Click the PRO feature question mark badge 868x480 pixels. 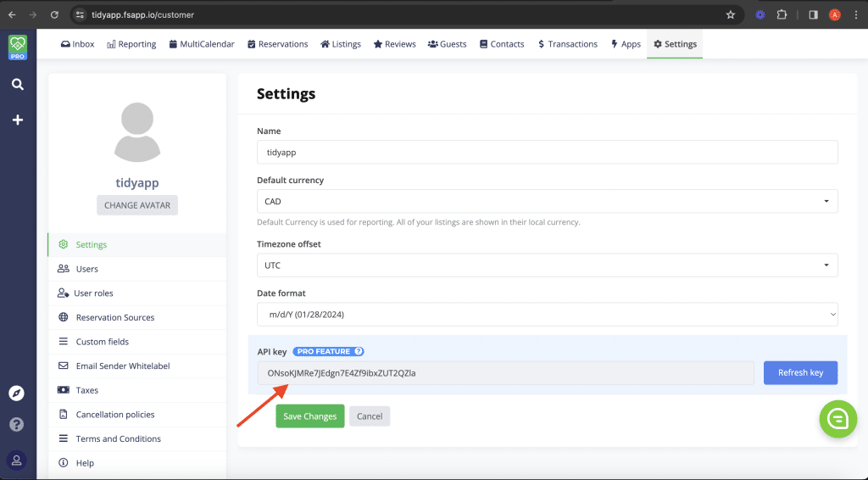[x=359, y=352]
